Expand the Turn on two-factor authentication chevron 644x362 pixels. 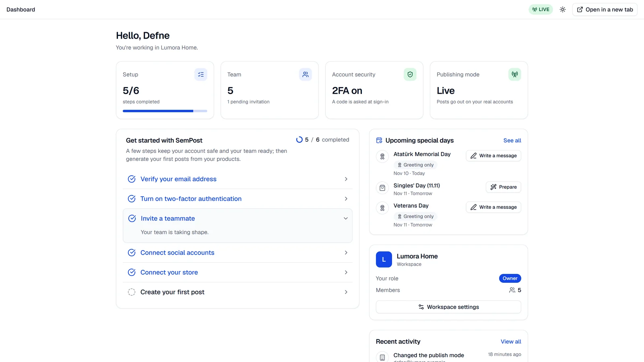(x=346, y=199)
